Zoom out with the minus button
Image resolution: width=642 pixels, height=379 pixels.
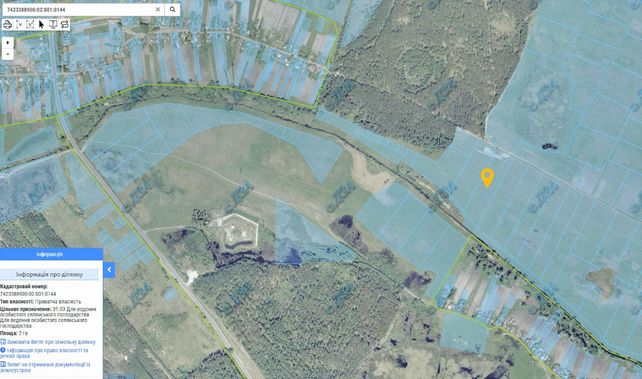click(7, 54)
